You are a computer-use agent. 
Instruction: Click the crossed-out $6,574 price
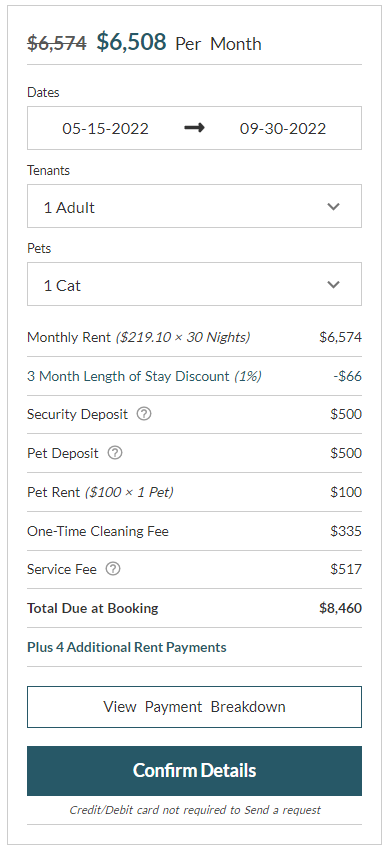tap(57, 43)
